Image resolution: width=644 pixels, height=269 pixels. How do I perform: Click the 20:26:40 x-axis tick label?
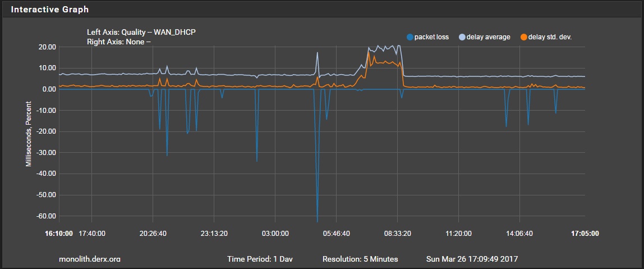pyautogui.click(x=153, y=233)
